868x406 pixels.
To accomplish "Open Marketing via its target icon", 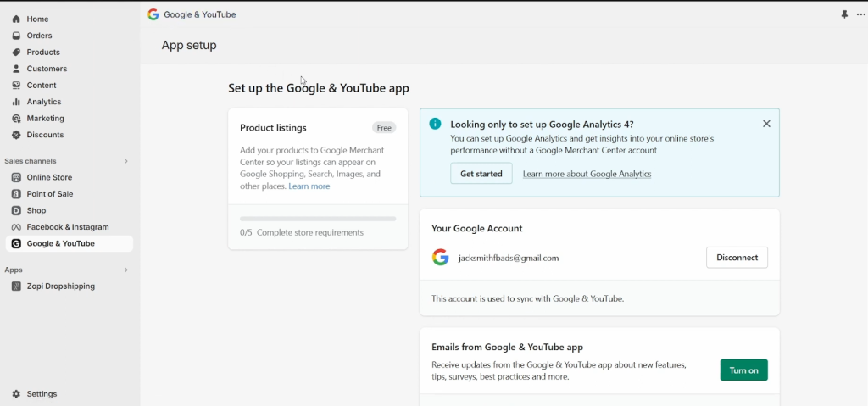I will 16,118.
